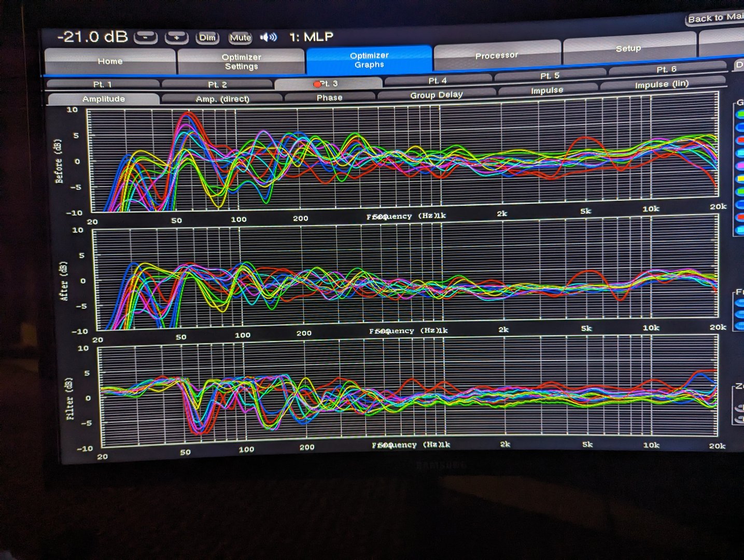Select measurement point Pt. 4
744x560 pixels.
437,81
